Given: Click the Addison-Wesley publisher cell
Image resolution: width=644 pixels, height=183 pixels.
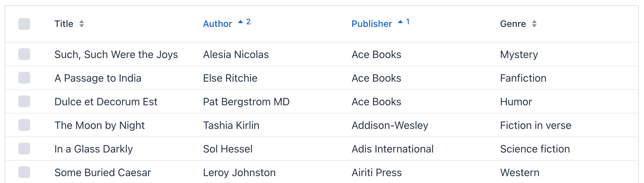Looking at the screenshot, I should 390,125.
